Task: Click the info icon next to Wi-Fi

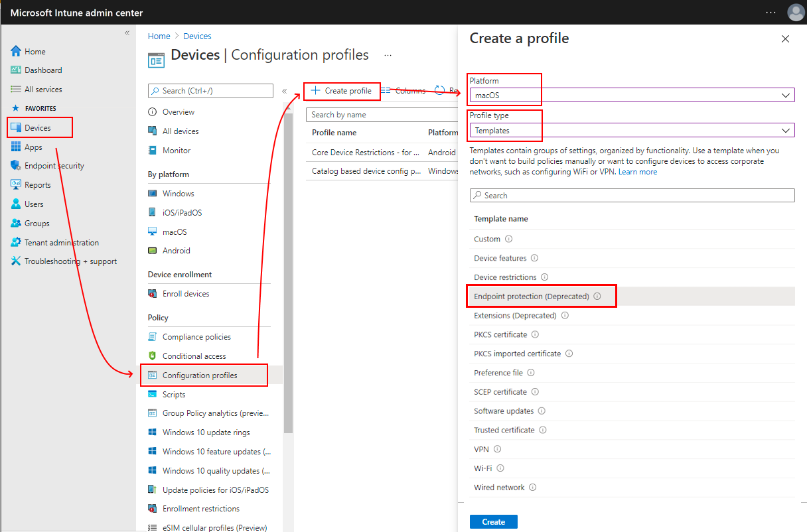Action: click(500, 468)
